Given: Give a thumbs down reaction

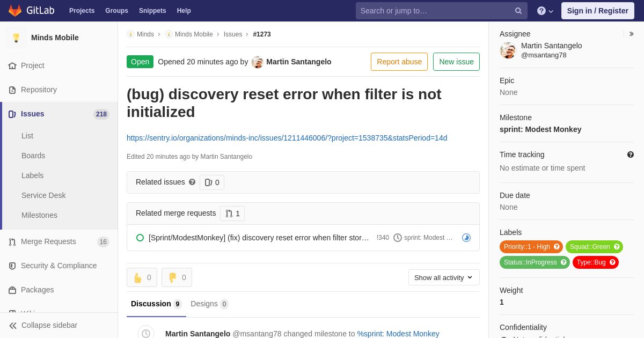Looking at the screenshot, I should point(177,277).
